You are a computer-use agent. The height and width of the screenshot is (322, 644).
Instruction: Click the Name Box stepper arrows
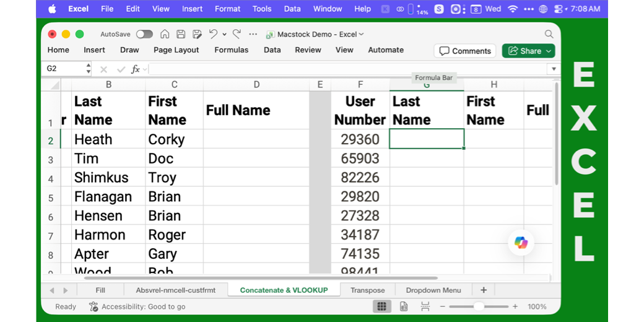(x=89, y=69)
